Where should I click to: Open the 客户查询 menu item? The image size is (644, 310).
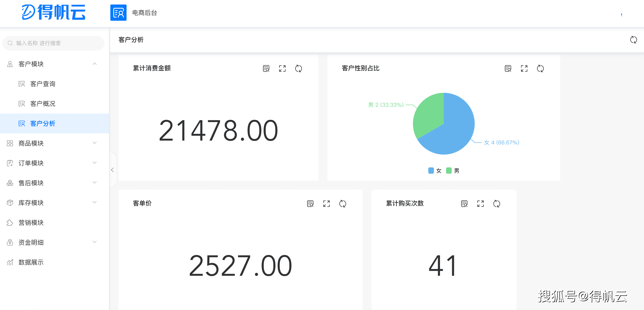coord(43,84)
